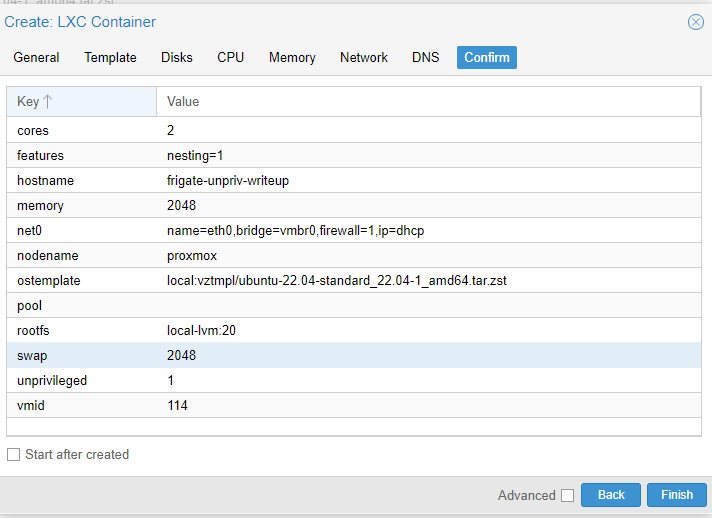Viewport: 712px width, 518px height.
Task: Click the net0 value name=eth0,bridge=vmbr0
Action: (x=296, y=231)
